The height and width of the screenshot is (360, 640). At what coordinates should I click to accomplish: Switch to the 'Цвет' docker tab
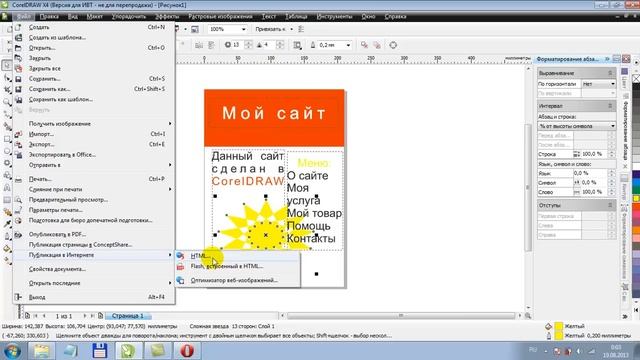pyautogui.click(x=624, y=79)
